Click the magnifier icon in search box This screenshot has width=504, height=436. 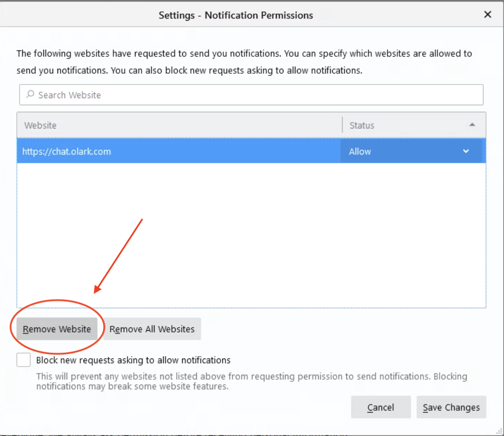[30, 95]
